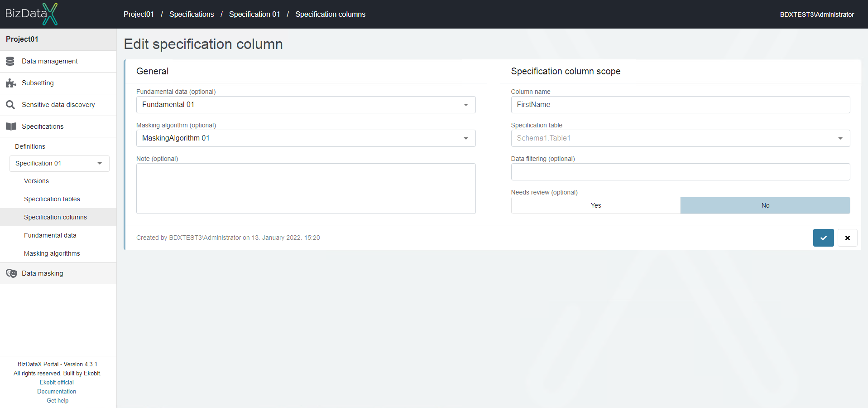Viewport: 868px width, 408px height.
Task: Open Sensitive data discovery menu
Action: (58, 105)
